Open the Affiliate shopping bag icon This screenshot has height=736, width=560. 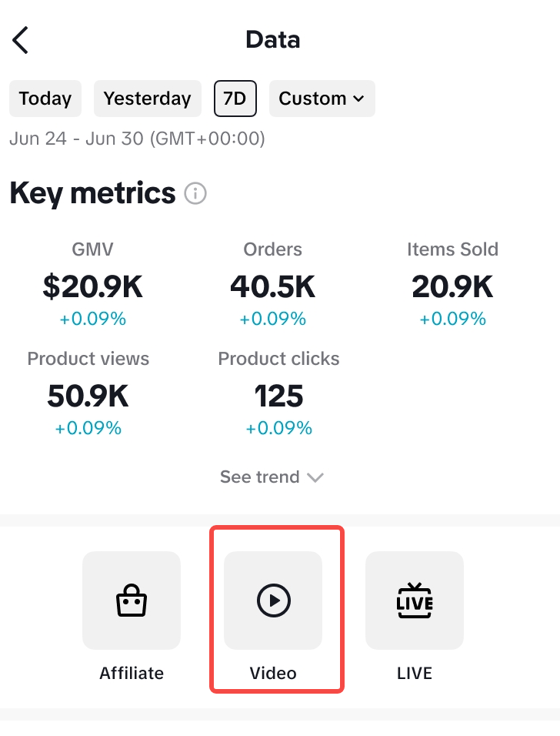point(132,601)
